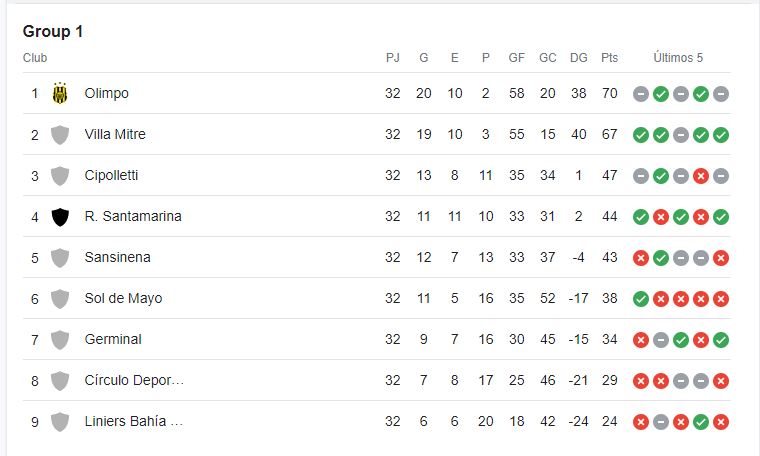Image resolution: width=760 pixels, height=456 pixels.
Task: Click the PJ column header
Action: [x=393, y=58]
